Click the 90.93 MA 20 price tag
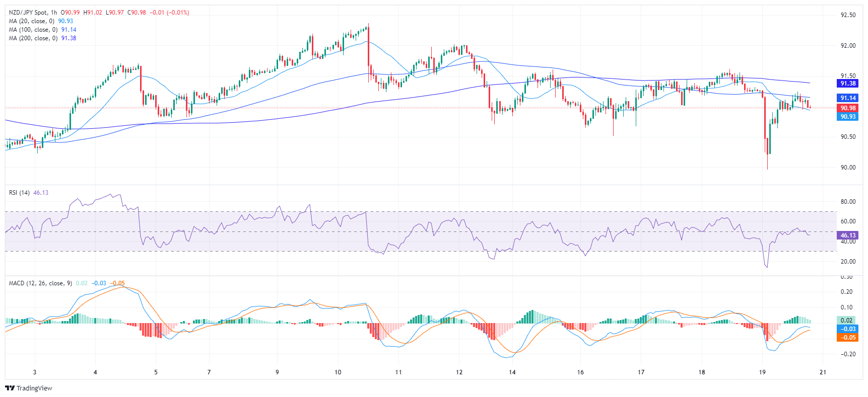 (x=848, y=117)
